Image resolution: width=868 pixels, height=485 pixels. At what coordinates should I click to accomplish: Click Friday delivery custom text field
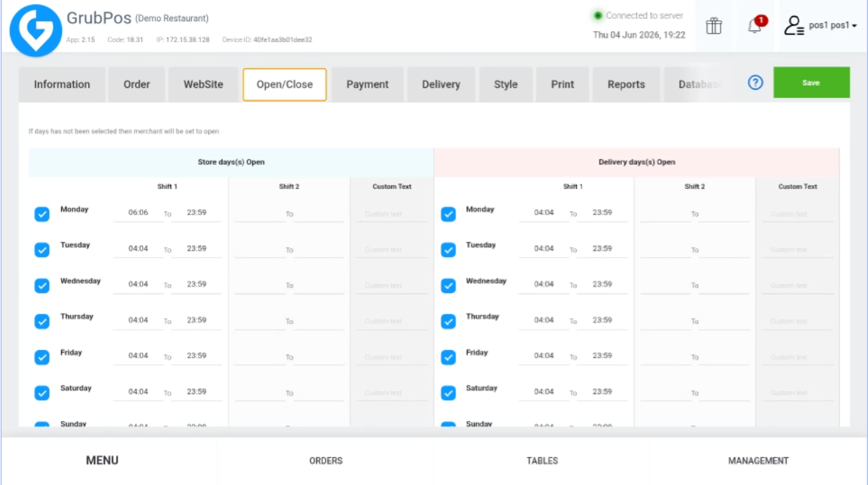pyautogui.click(x=798, y=357)
